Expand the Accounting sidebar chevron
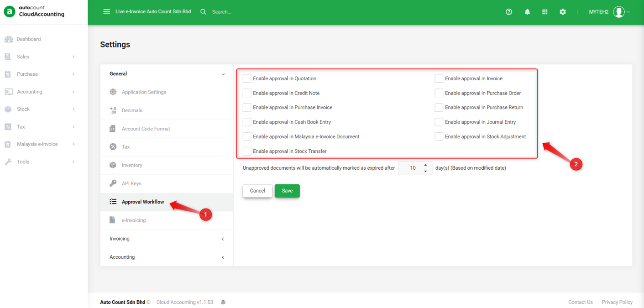Viewport: 644px width, 308px height. pyautogui.click(x=73, y=92)
